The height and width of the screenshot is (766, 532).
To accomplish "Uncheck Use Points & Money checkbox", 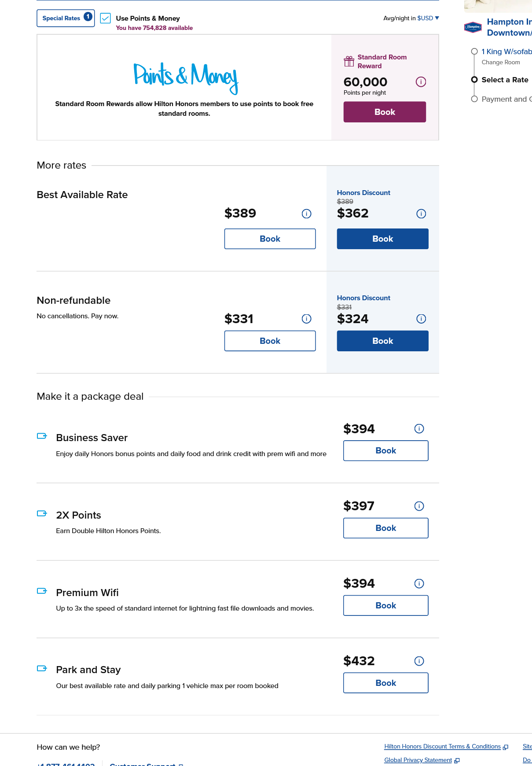I will coord(105,18).
